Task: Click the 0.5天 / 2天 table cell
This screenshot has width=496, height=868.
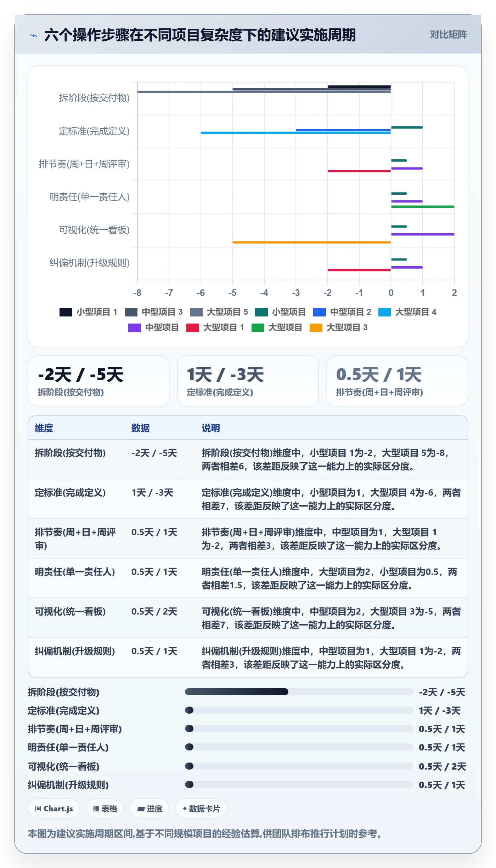Action: click(x=154, y=611)
